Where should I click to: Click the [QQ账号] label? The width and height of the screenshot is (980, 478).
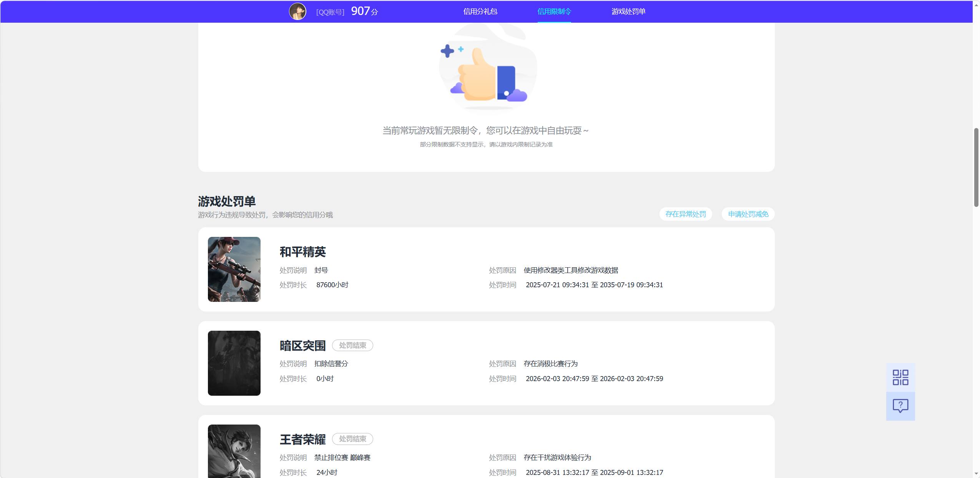pyautogui.click(x=330, y=12)
